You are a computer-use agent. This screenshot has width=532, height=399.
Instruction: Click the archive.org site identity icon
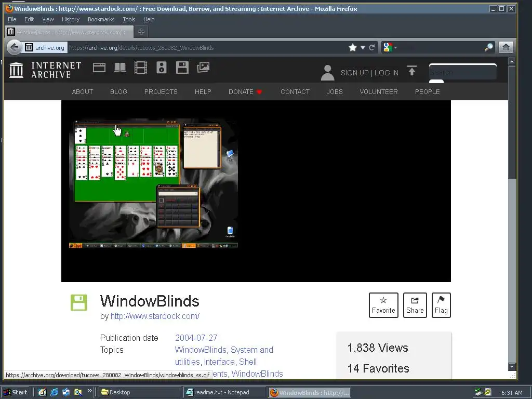(45, 47)
